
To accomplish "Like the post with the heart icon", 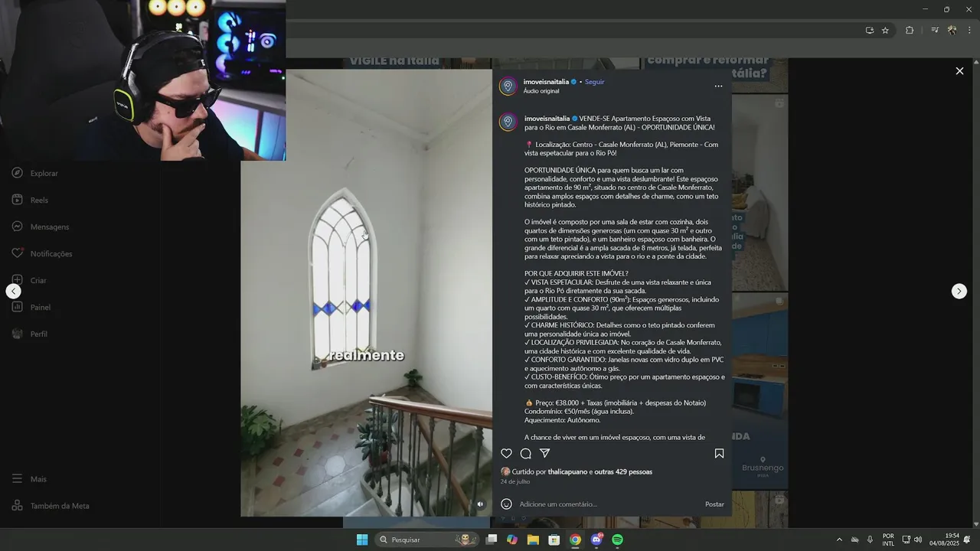I will click(506, 453).
